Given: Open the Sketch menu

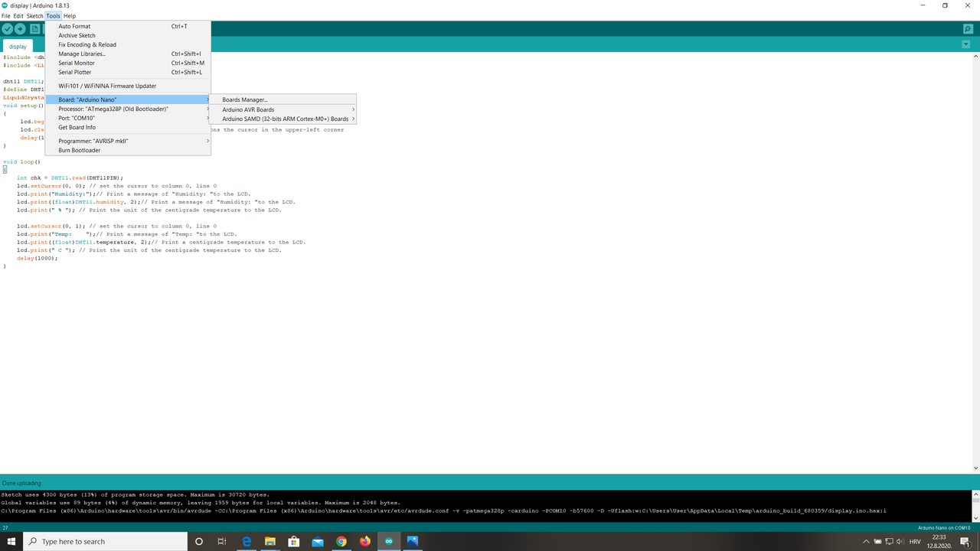Looking at the screenshot, I should [x=35, y=16].
